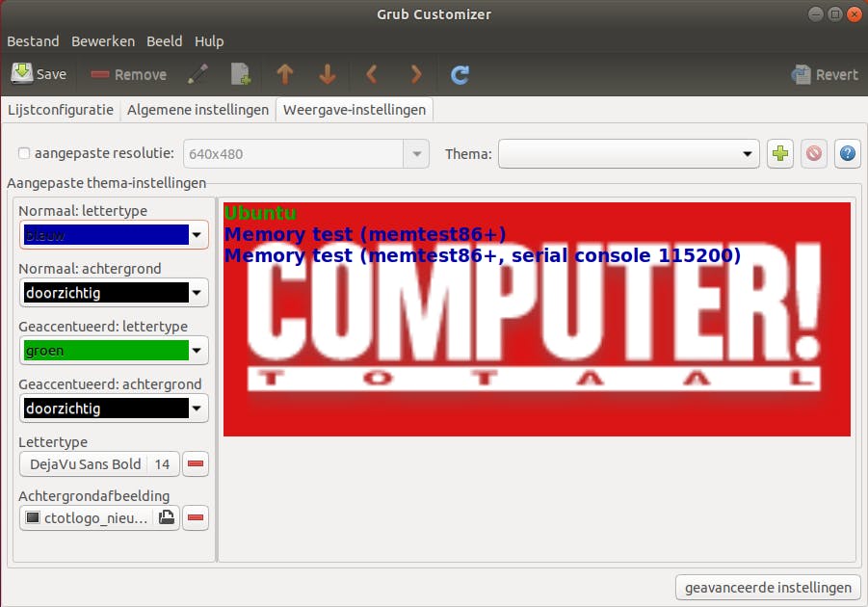Open theme help question mark icon

(x=848, y=153)
